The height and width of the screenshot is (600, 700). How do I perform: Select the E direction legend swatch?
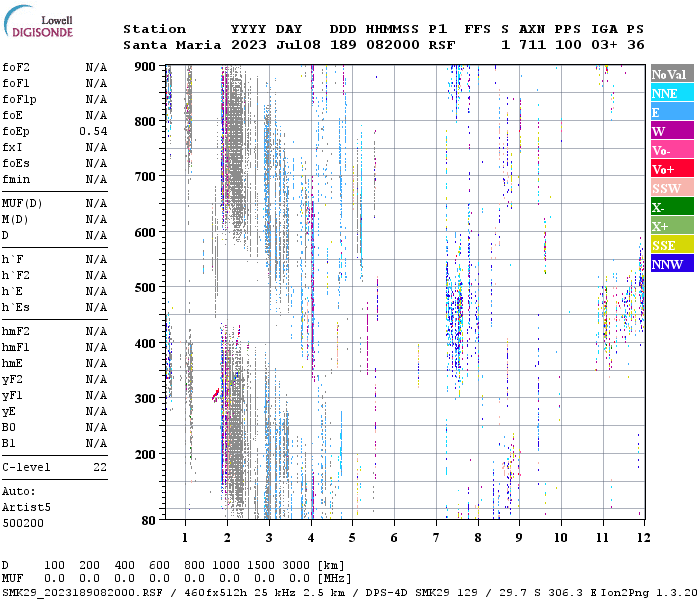[672, 112]
